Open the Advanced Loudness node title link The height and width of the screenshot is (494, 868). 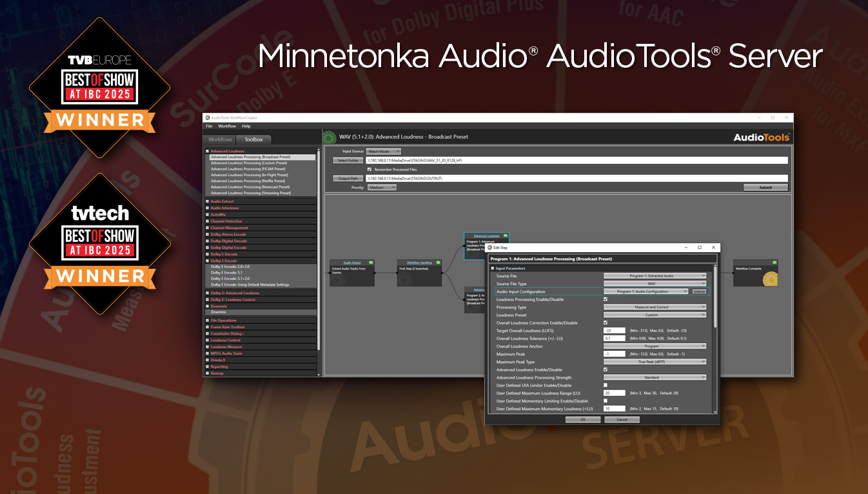487,236
